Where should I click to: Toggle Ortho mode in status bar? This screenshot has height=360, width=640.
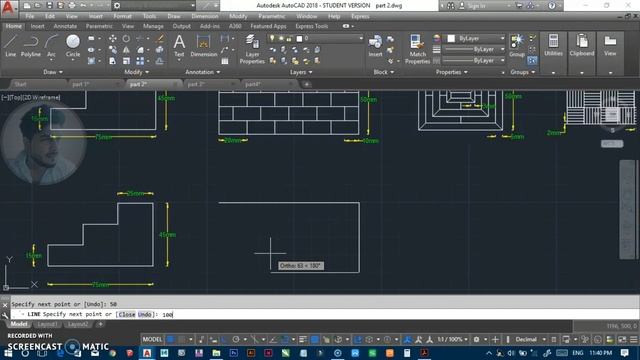pyautogui.click(x=224, y=339)
